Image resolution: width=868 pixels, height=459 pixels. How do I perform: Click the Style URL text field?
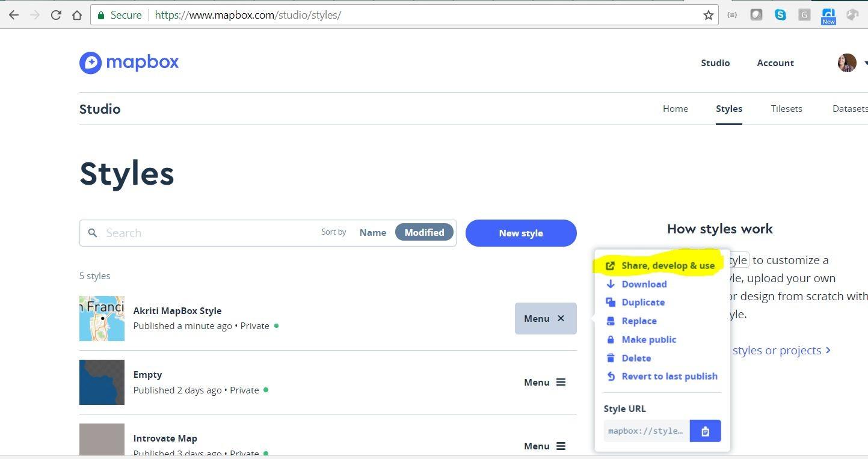[x=647, y=431]
